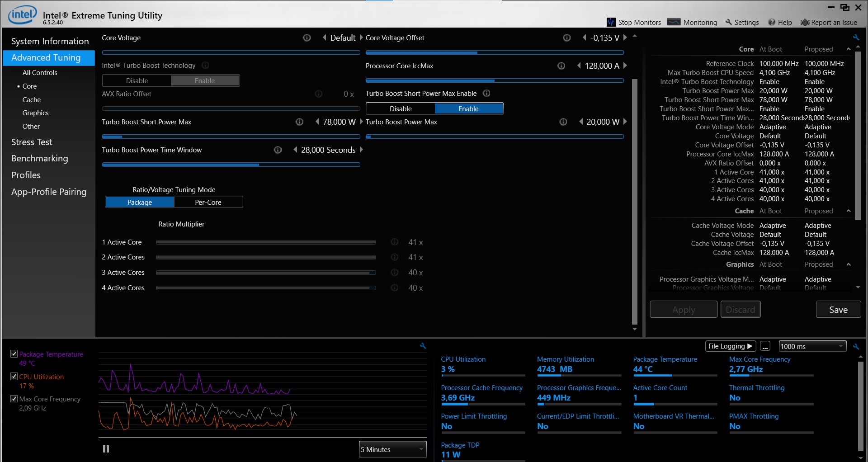Decrease Turbo Boost Power Max value

[581, 122]
